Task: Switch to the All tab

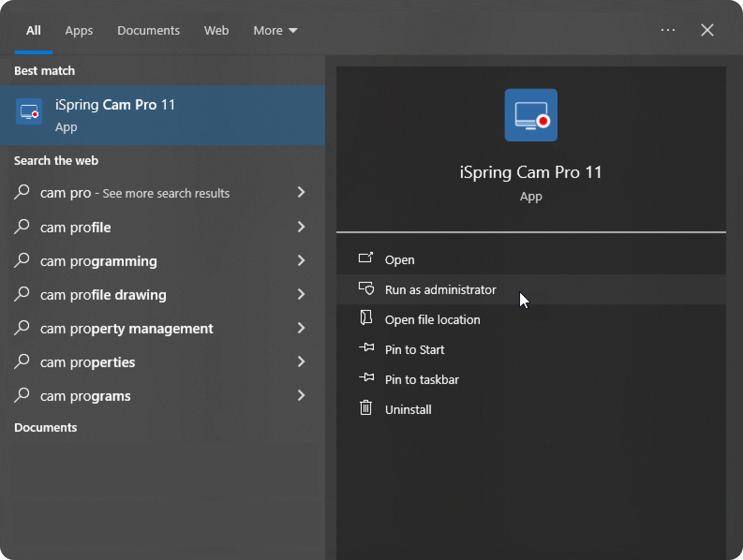Action: pyautogui.click(x=33, y=30)
